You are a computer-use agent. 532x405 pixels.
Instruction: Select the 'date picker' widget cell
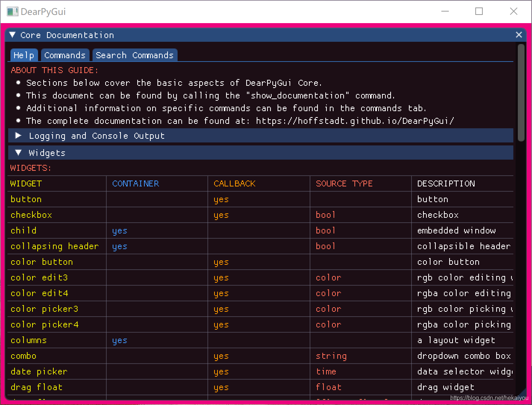(39, 371)
